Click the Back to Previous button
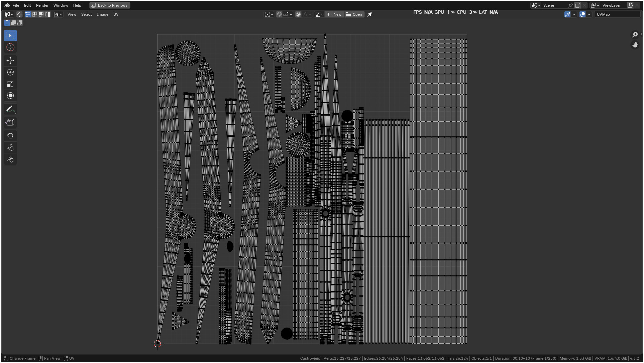 110,5
